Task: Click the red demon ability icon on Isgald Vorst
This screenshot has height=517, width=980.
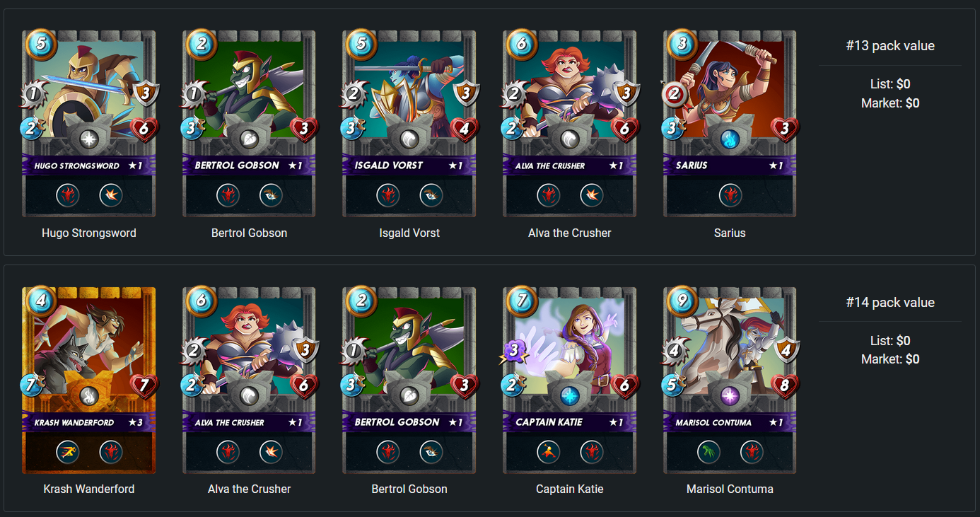Action: 387,195
